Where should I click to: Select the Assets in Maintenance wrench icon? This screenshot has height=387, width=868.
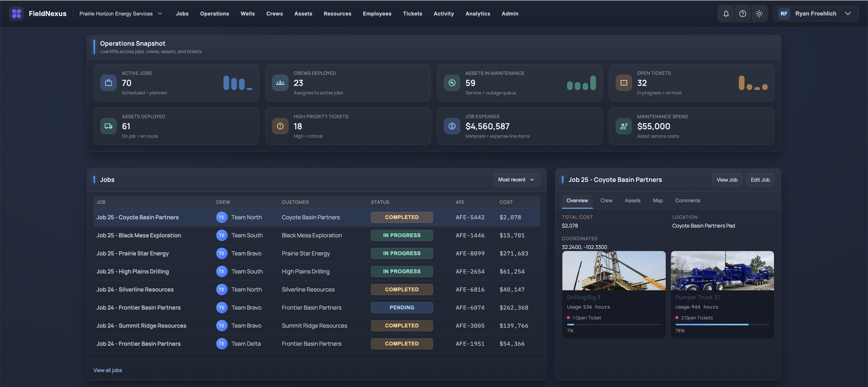click(x=452, y=83)
